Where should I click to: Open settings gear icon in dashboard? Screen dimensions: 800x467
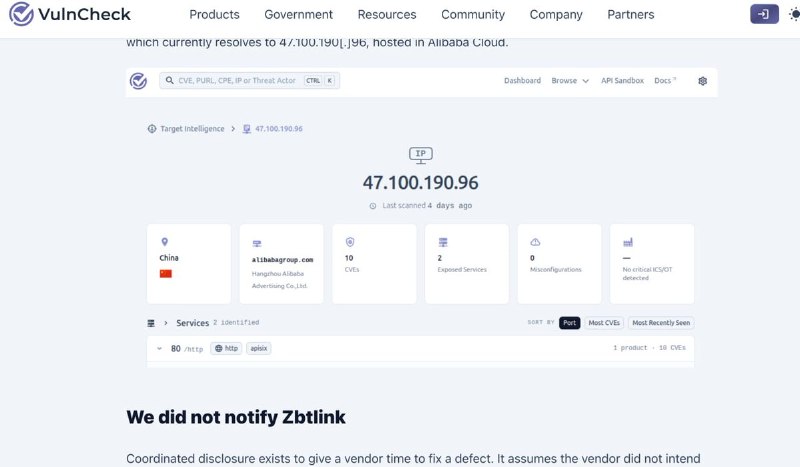point(703,81)
